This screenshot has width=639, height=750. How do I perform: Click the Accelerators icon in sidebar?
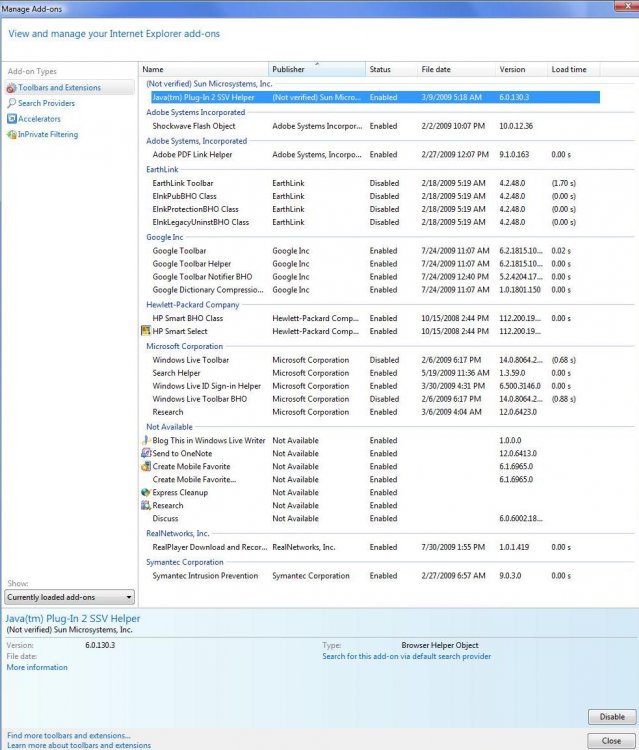[x=11, y=119]
